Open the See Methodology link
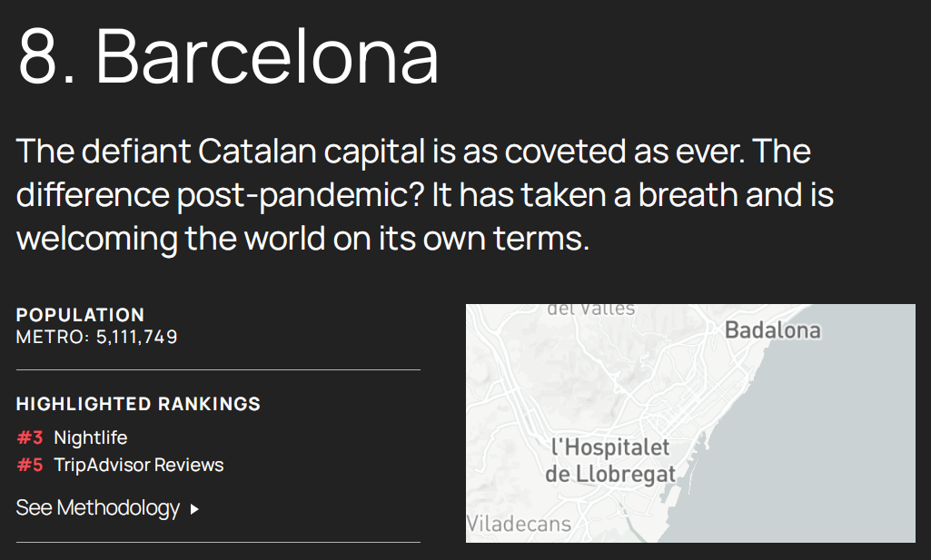This screenshot has height=560, width=931. pos(107,508)
